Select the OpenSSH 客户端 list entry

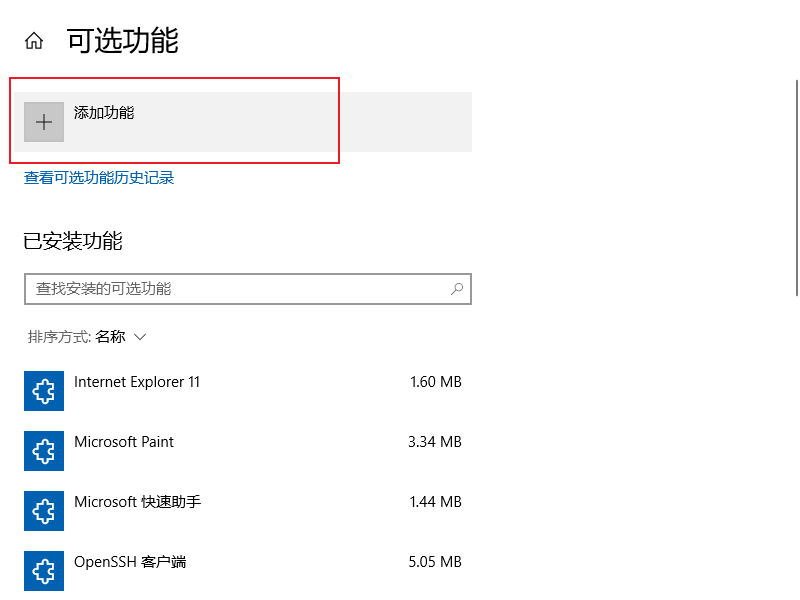click(243, 570)
